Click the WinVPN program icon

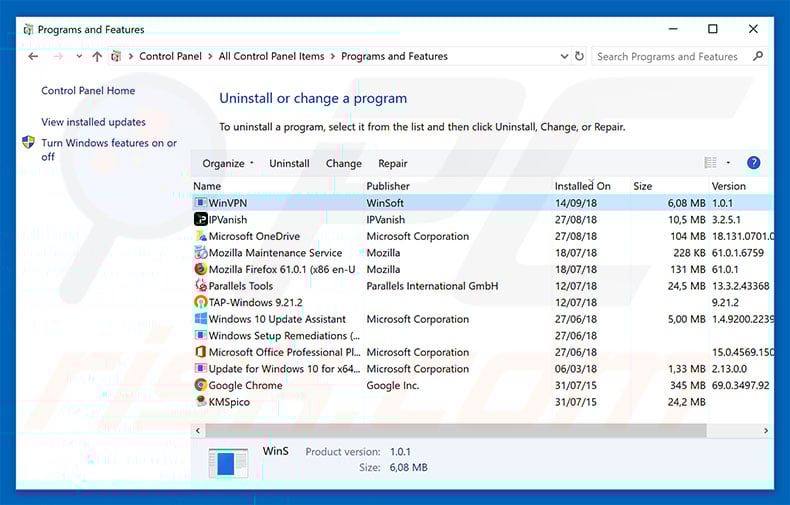click(x=201, y=203)
